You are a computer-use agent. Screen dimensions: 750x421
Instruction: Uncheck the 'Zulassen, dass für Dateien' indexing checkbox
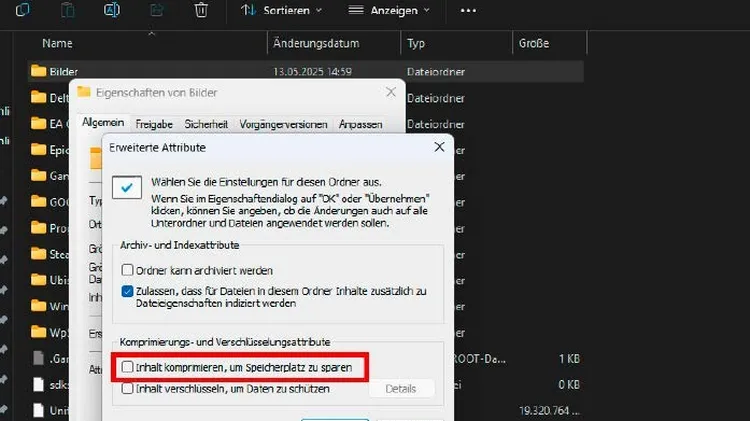tap(127, 291)
